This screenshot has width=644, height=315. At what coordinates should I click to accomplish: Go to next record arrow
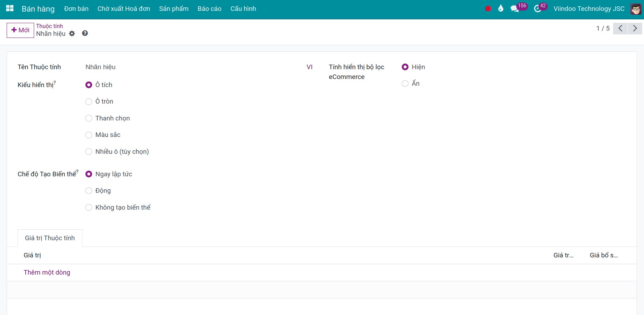(635, 28)
